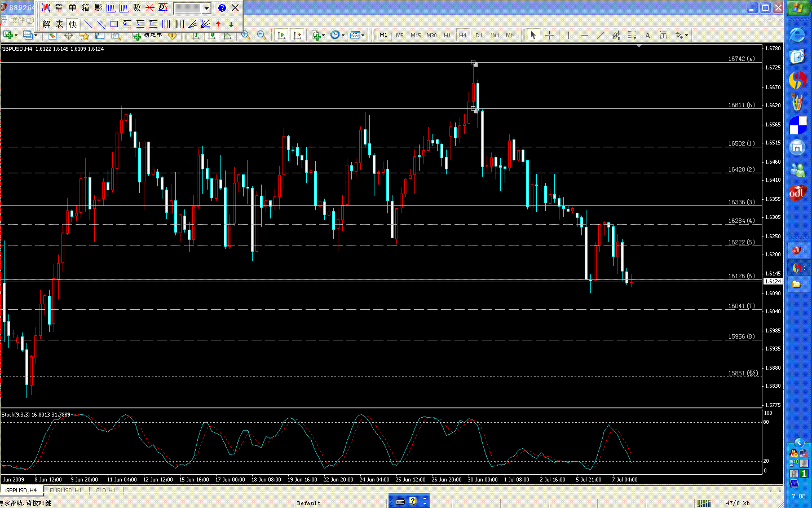Click the Dx icon in the floating toolbar

click(163, 8)
